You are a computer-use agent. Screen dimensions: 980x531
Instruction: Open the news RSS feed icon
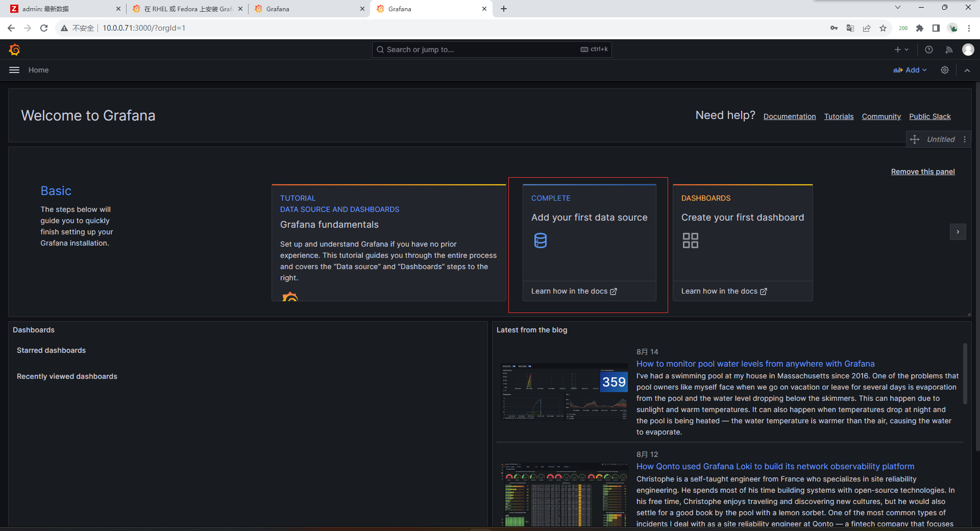click(949, 50)
